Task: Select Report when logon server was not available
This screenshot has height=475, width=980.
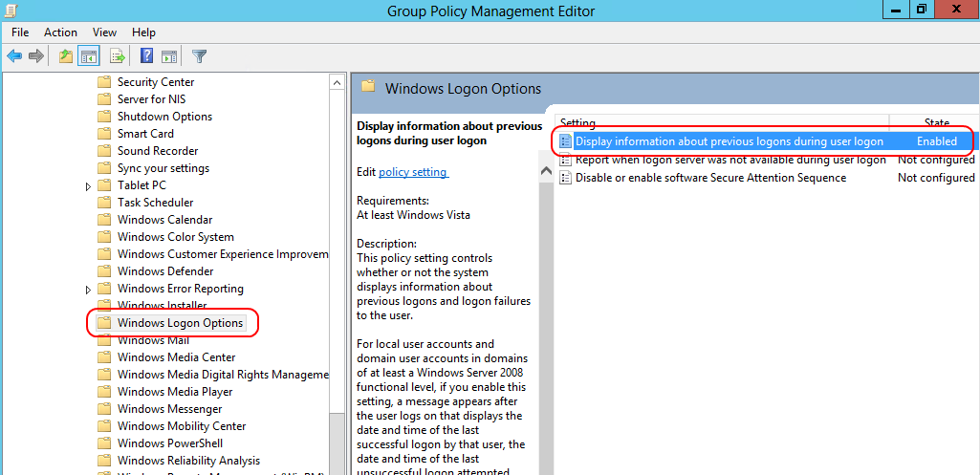Action: click(x=730, y=160)
